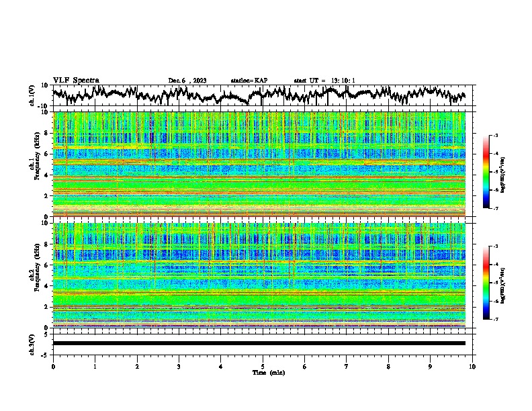Click the "ch.3(V)" axis label
Screen dimensions: 532x411
tap(32, 345)
